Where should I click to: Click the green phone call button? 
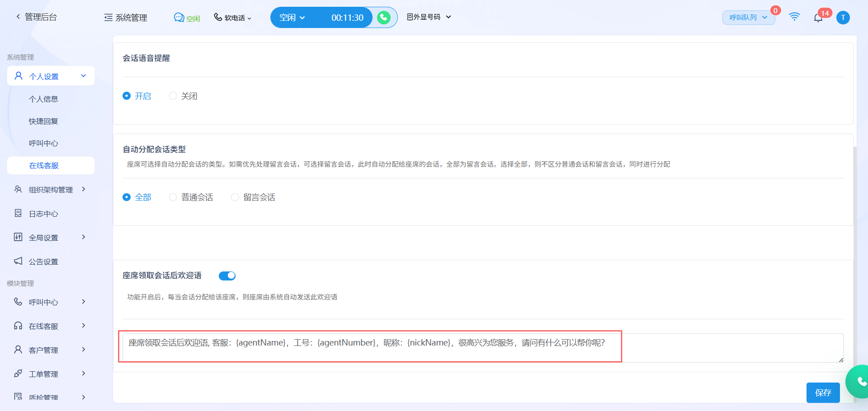pyautogui.click(x=384, y=17)
